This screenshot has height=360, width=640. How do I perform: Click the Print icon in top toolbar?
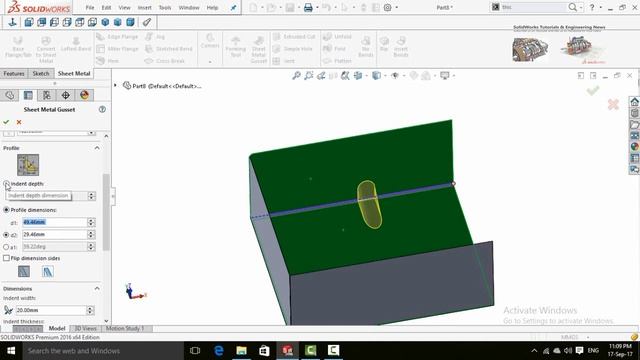(x=308, y=7)
